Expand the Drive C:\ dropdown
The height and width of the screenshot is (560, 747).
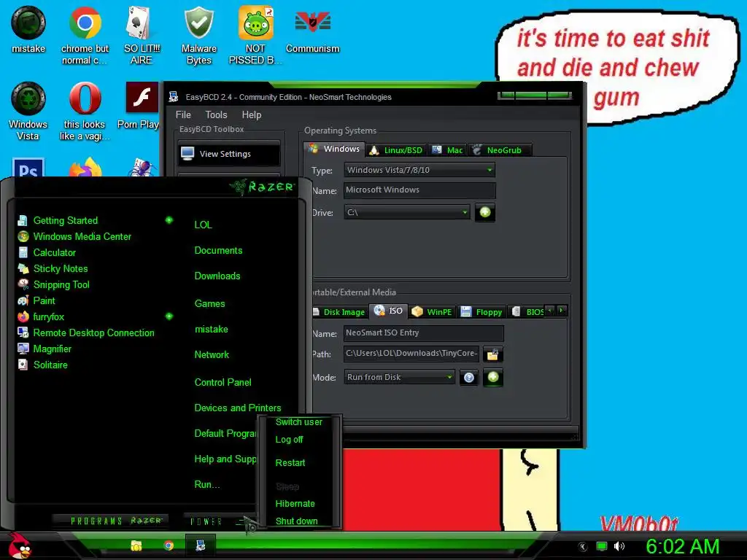pyautogui.click(x=407, y=212)
